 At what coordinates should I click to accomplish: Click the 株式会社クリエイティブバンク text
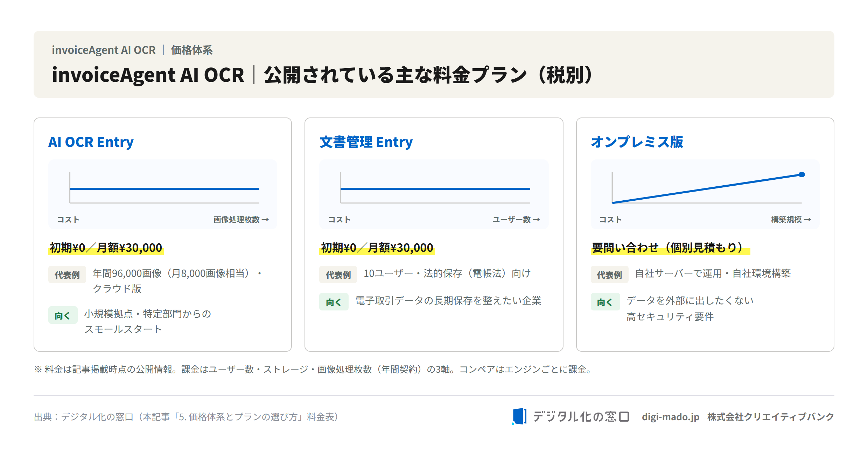771,417
